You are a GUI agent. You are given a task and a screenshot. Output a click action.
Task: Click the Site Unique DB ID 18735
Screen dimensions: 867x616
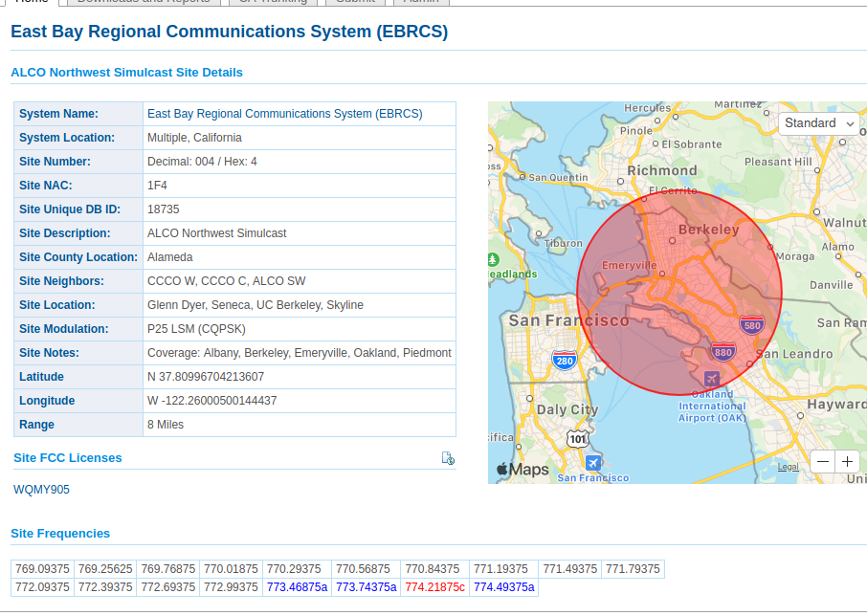click(163, 209)
